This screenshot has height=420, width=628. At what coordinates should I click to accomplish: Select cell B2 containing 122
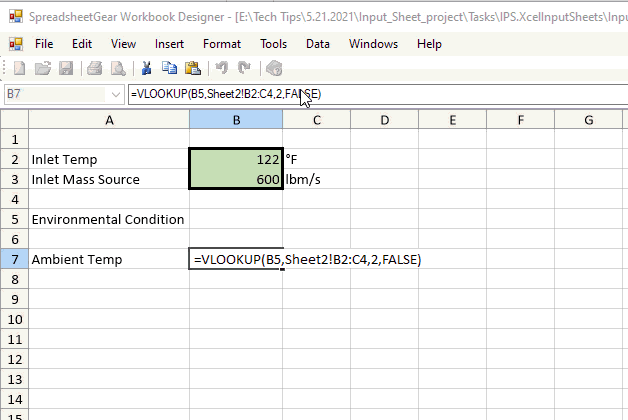pyautogui.click(x=235, y=159)
